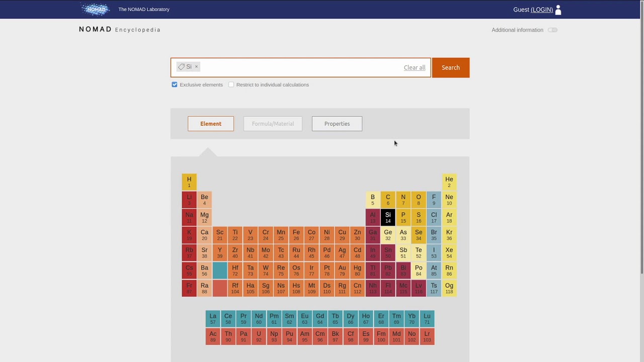Select Lanthanum (La) element
Image resolution: width=644 pixels, height=362 pixels.
pyautogui.click(x=213, y=319)
